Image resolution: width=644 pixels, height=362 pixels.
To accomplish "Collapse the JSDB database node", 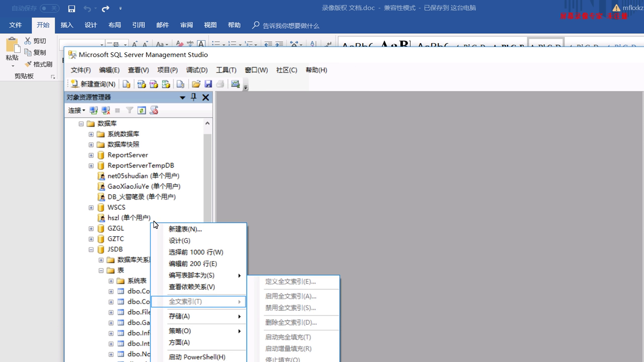I will tap(91, 249).
